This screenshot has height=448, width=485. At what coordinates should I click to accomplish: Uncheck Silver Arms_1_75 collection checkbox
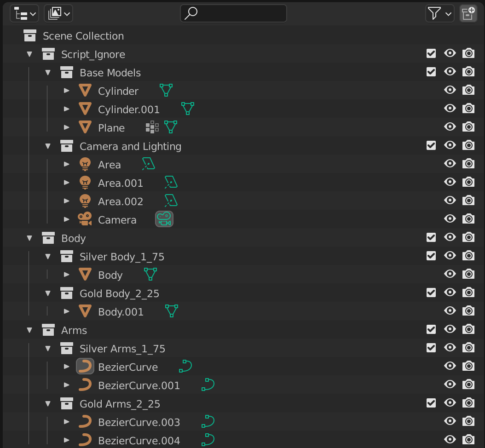click(x=431, y=348)
